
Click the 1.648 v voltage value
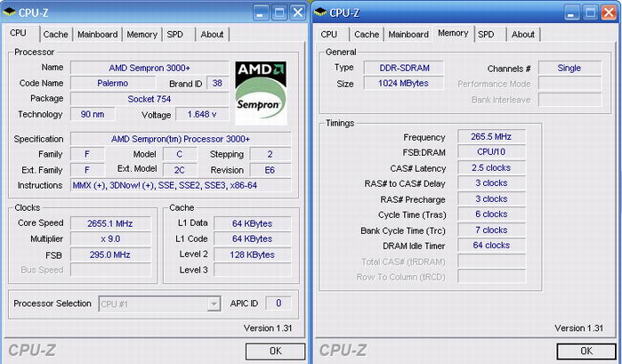tap(202, 114)
